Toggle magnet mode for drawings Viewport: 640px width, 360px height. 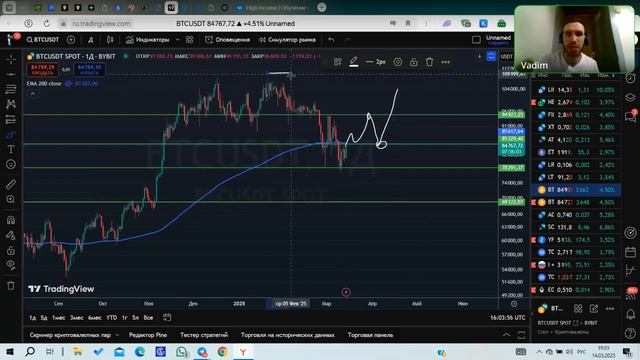[x=11, y=220]
